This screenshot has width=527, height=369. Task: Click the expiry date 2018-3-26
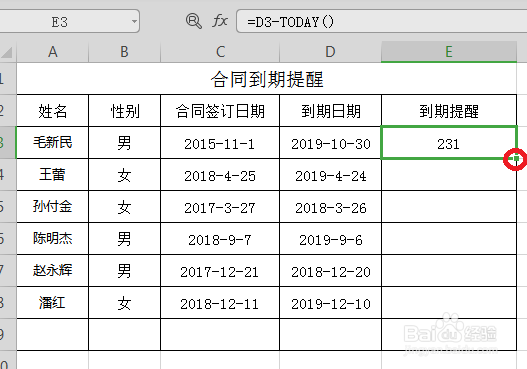click(x=330, y=207)
